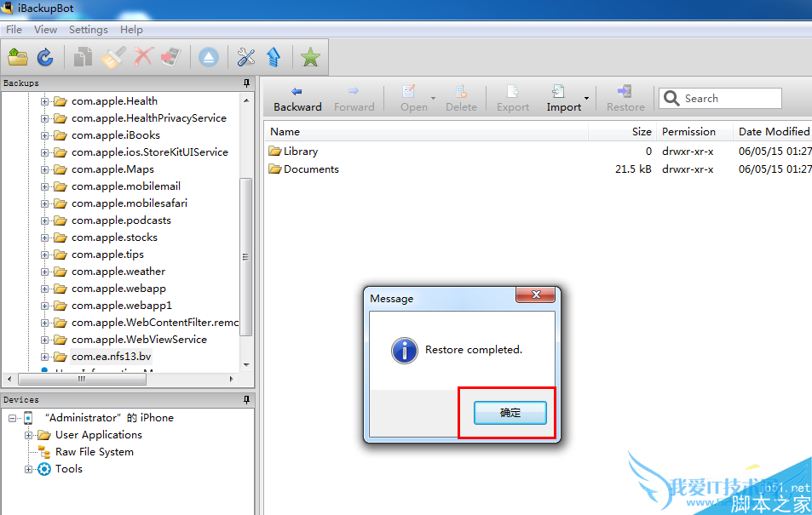The height and width of the screenshot is (515, 812).
Task: Click the blue refresh toolbar icon
Action: click(x=45, y=57)
